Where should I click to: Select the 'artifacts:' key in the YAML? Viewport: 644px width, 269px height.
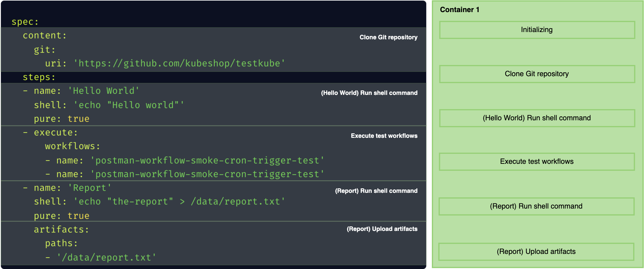coord(61,230)
